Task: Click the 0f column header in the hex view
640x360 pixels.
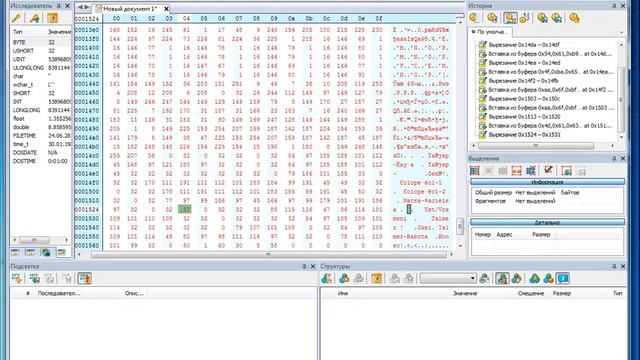Action: 379,18
